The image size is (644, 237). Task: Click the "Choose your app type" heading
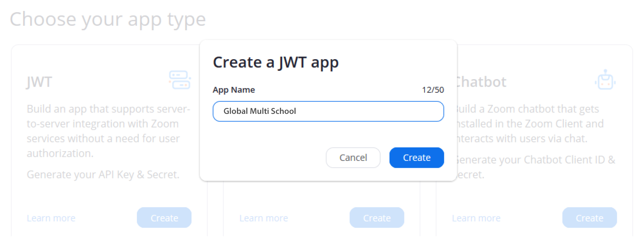(x=108, y=19)
